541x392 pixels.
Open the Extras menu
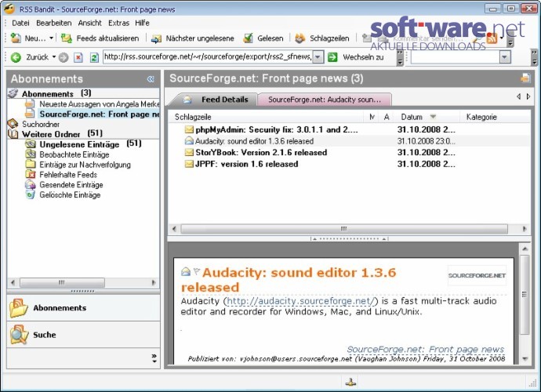tap(118, 23)
